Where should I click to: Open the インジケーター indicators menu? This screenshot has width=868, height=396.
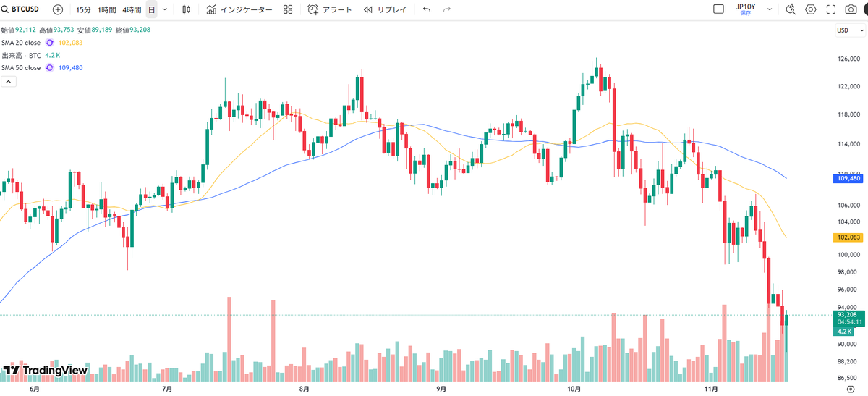(x=239, y=9)
